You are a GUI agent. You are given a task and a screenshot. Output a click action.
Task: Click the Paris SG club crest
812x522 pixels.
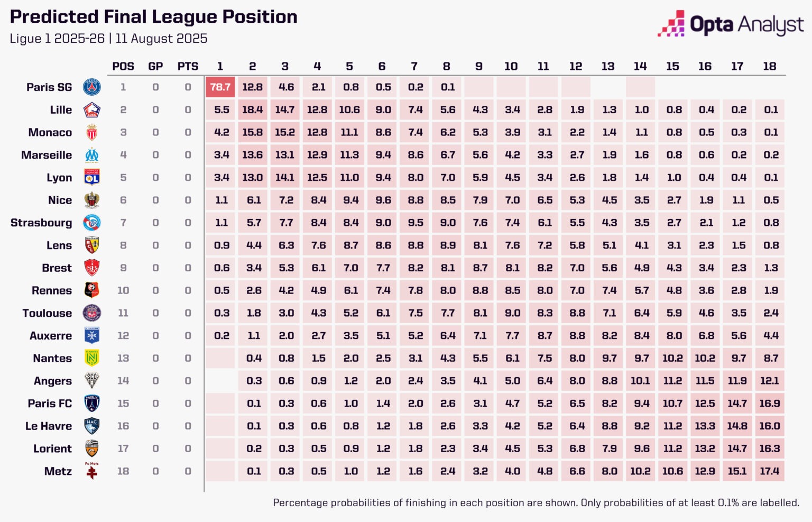click(x=92, y=87)
